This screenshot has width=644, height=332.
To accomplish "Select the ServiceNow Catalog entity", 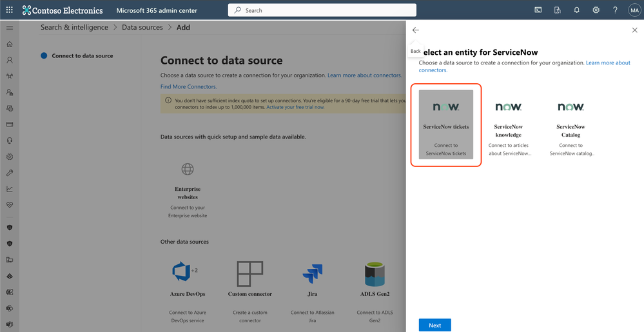I will coord(571,125).
